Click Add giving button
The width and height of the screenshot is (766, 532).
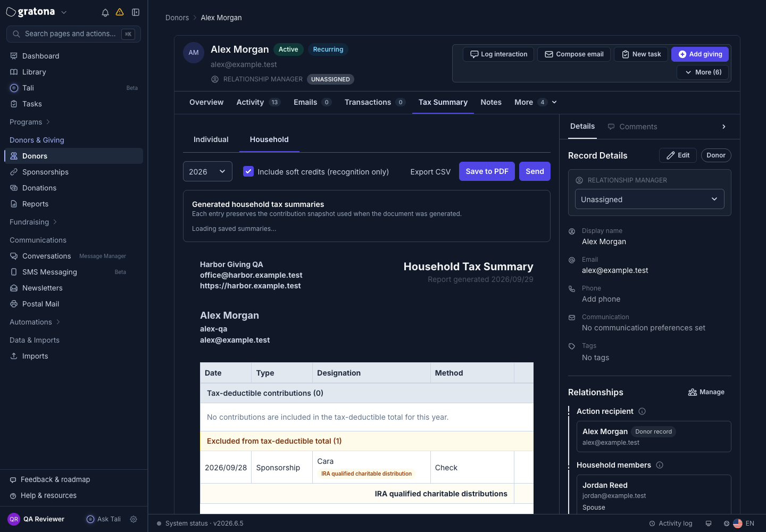tap(700, 54)
